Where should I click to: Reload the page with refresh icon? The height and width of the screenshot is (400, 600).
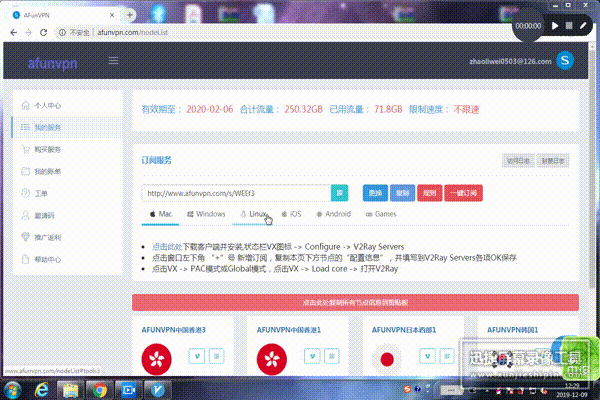click(x=44, y=33)
